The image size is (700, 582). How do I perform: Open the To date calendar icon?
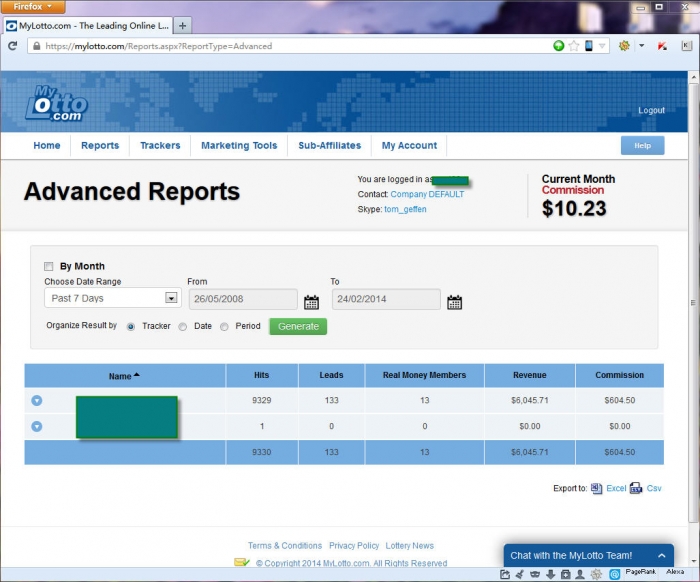(x=454, y=302)
